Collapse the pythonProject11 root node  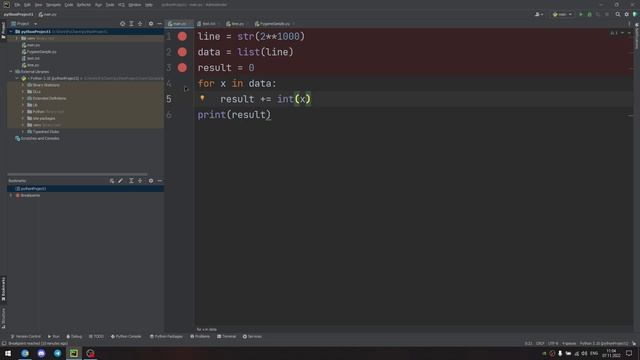tap(11, 31)
